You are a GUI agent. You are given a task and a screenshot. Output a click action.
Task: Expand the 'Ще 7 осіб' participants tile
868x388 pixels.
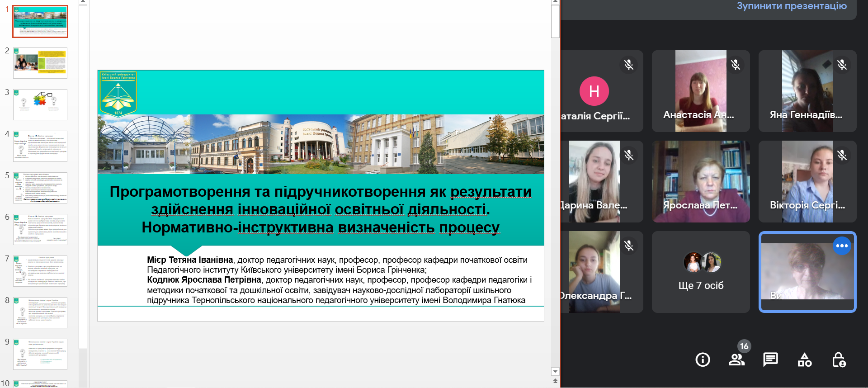tap(701, 272)
